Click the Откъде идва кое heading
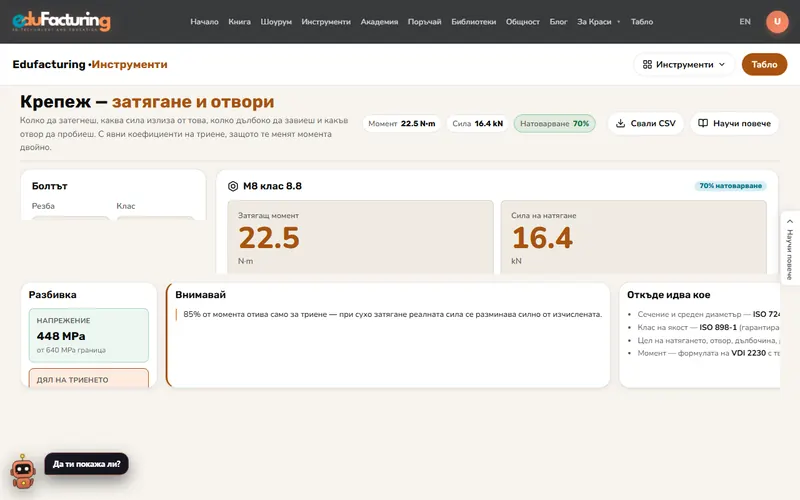800x500 pixels. click(668, 295)
